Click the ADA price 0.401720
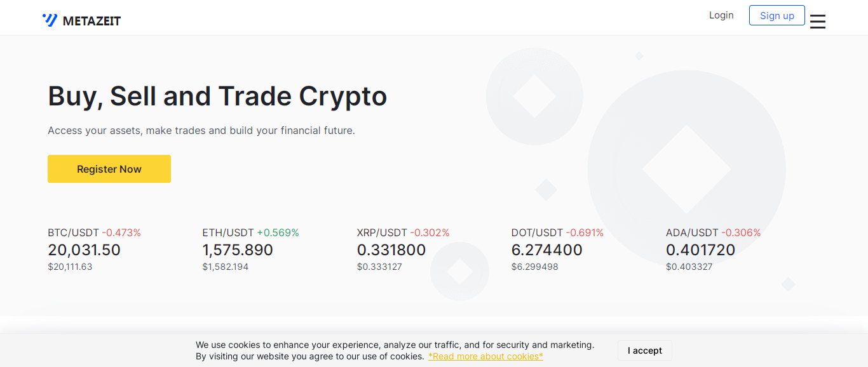Image resolution: width=868 pixels, height=367 pixels. coord(700,250)
